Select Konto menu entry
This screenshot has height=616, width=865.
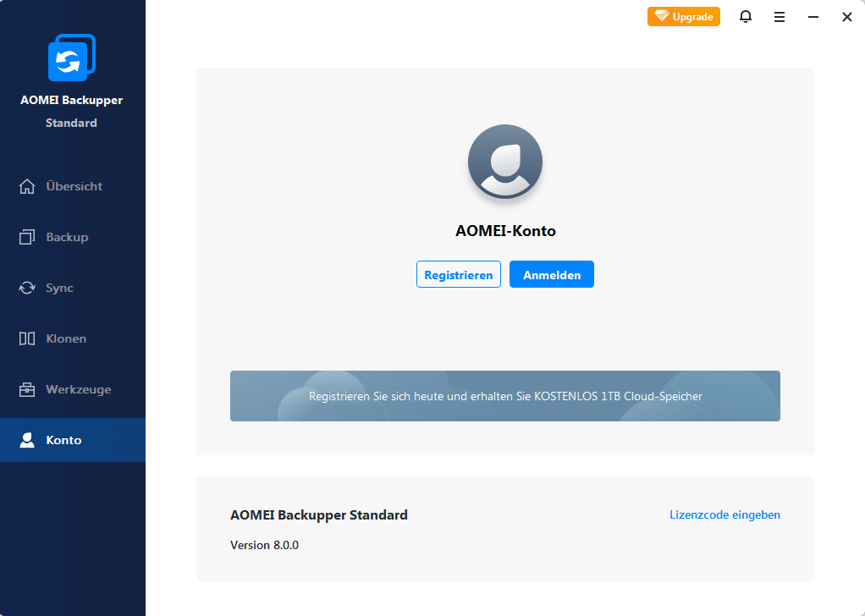point(73,440)
